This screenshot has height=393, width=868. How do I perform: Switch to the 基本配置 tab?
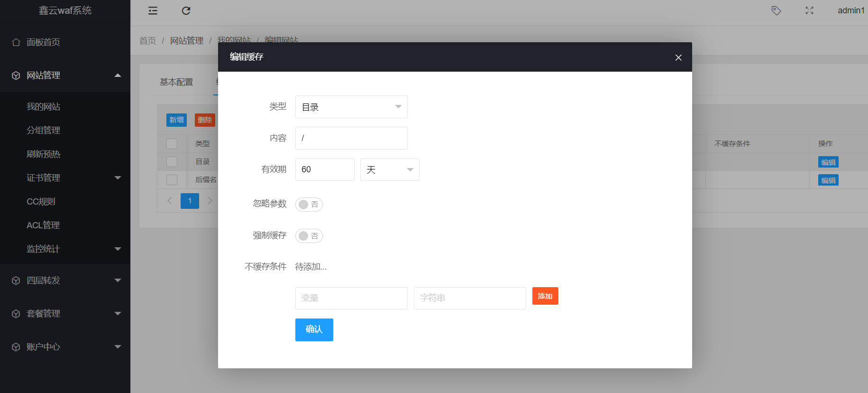click(176, 82)
